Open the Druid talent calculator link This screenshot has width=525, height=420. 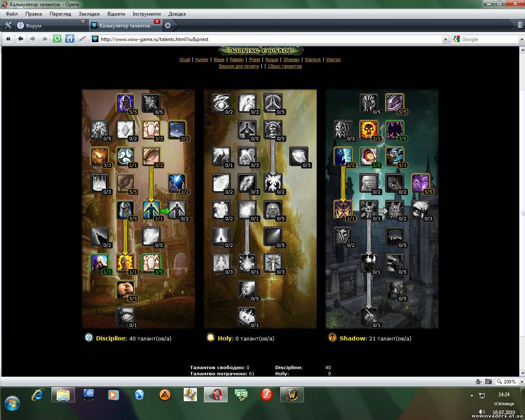click(x=185, y=59)
